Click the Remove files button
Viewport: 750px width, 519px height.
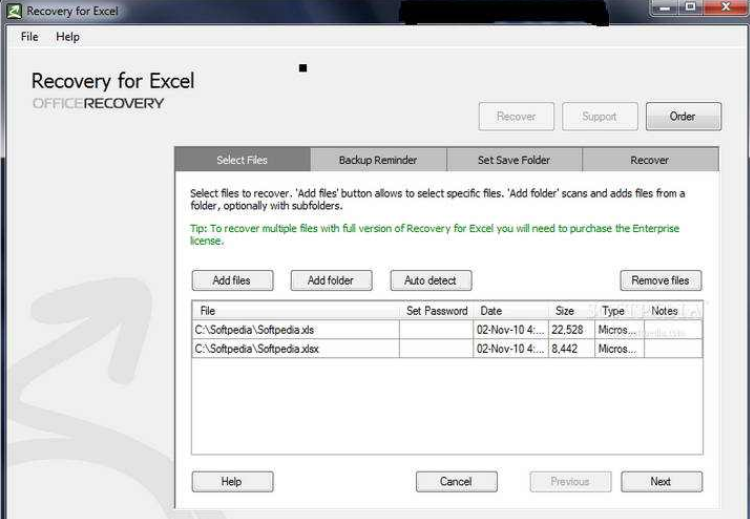(x=661, y=281)
